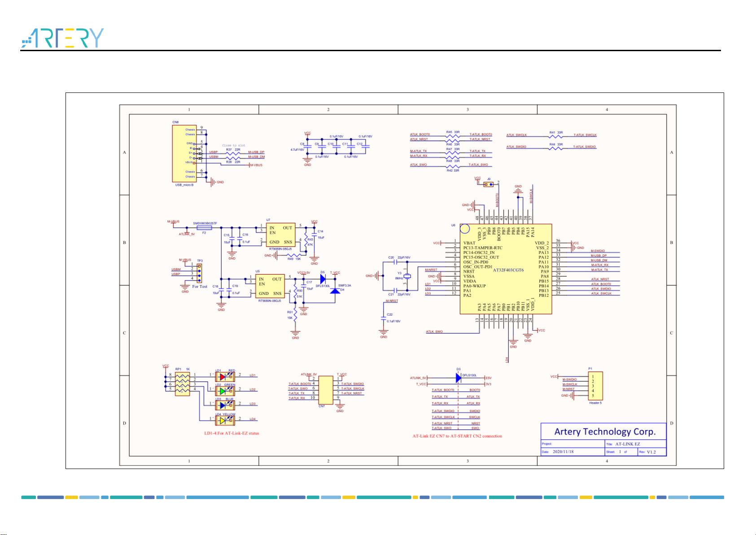This screenshot has height=535, width=756.
Task: Click note 'LD1-4:For AT-Link-EZ status'
Action: point(232,433)
